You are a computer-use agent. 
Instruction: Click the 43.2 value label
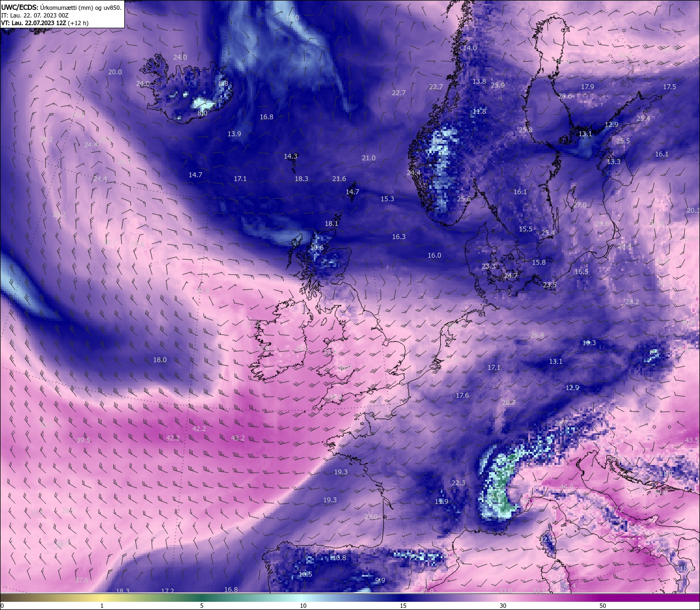pyautogui.click(x=238, y=438)
